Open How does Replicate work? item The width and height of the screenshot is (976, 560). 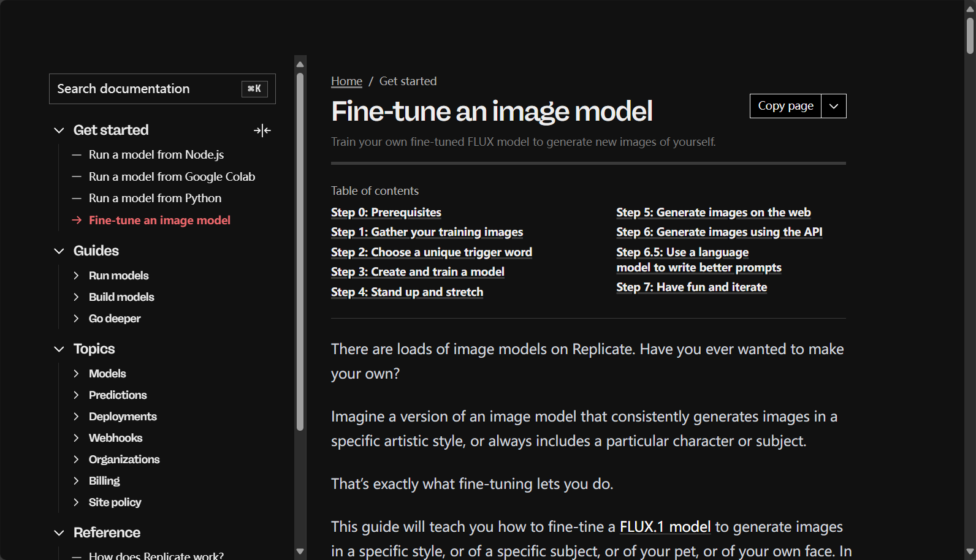point(156,556)
